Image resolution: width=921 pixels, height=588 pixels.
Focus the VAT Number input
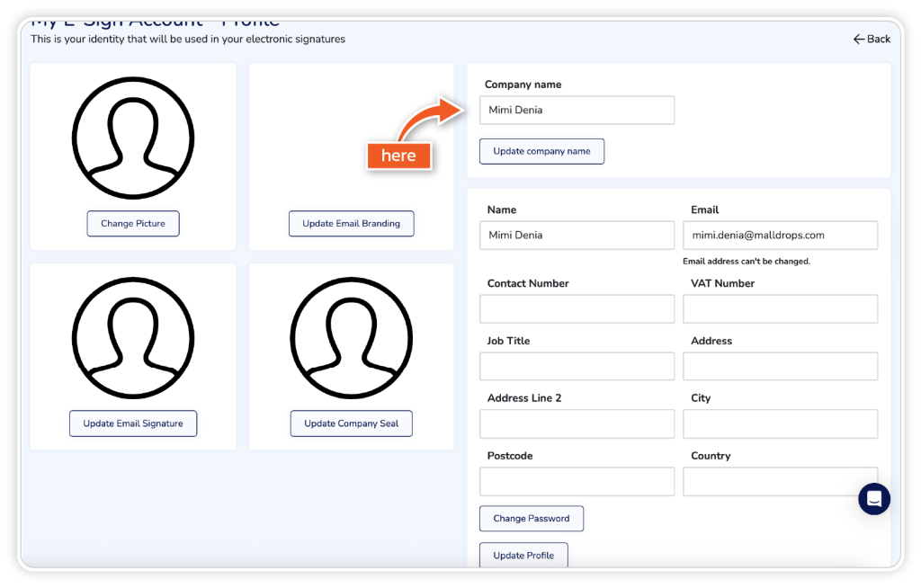tap(780, 309)
